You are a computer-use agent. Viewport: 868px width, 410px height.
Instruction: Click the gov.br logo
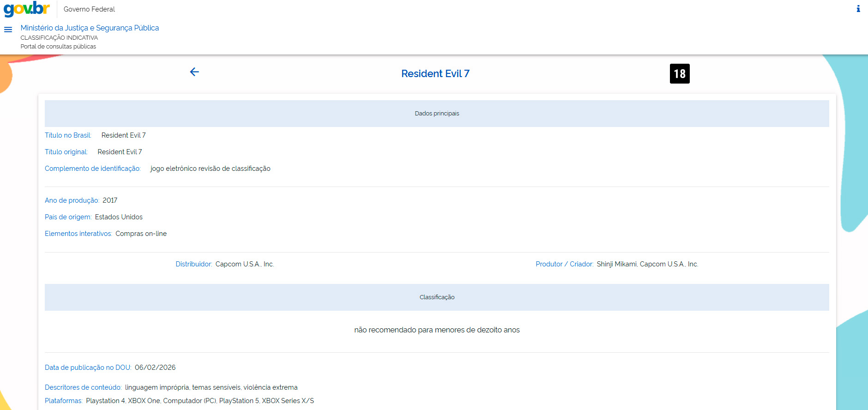click(x=26, y=9)
